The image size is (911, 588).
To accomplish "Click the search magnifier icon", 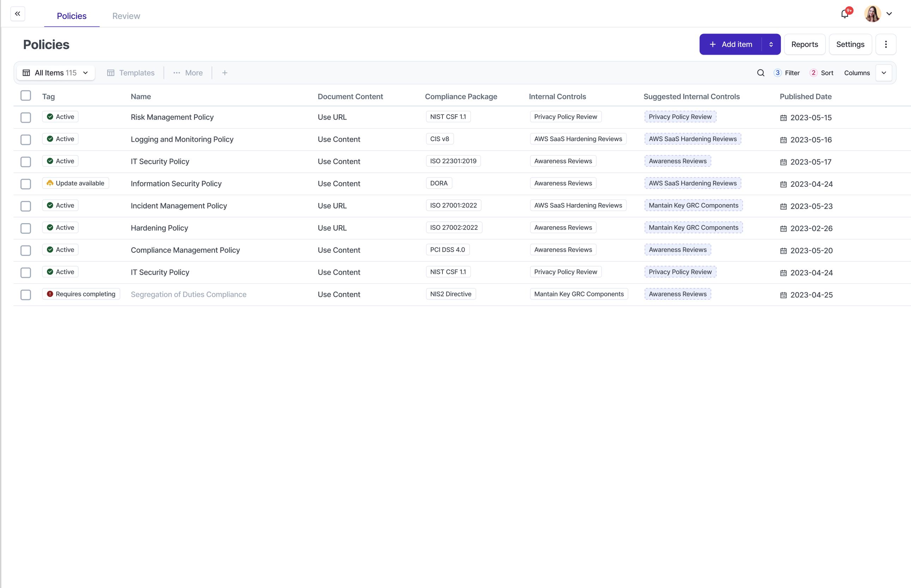I will (x=760, y=73).
